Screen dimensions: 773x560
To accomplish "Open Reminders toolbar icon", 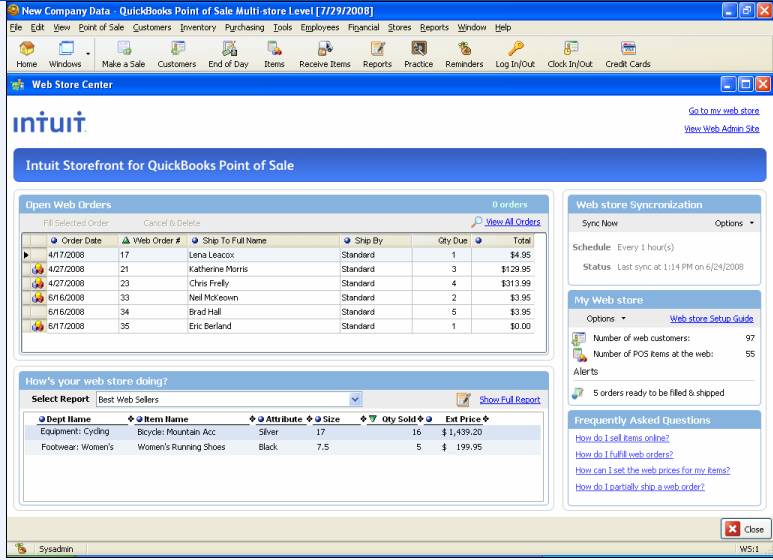I will (464, 54).
